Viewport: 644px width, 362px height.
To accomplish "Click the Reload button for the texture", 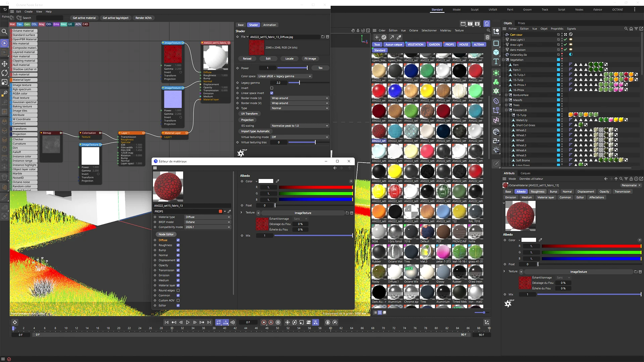I will 247,59.
